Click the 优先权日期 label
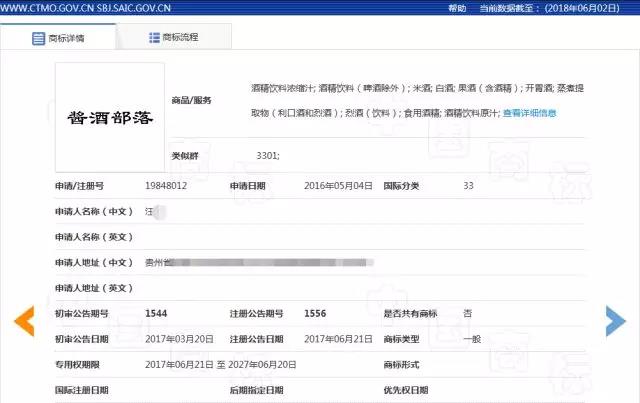 point(406,390)
